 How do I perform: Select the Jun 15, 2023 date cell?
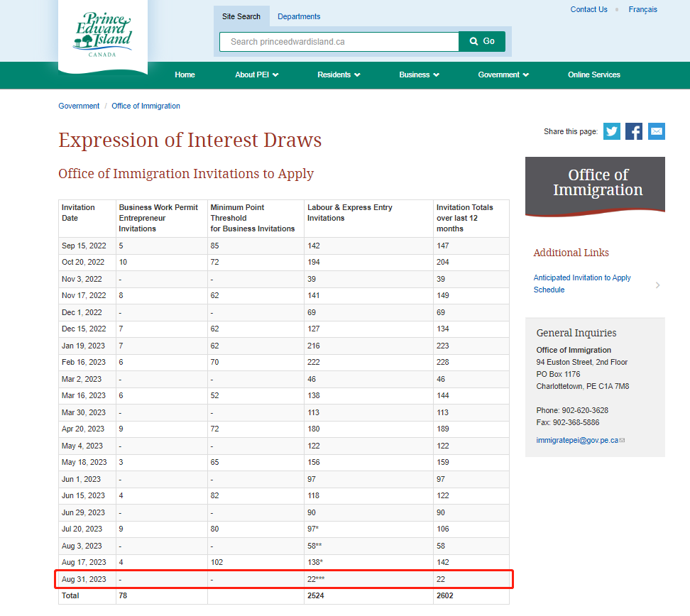coord(87,496)
